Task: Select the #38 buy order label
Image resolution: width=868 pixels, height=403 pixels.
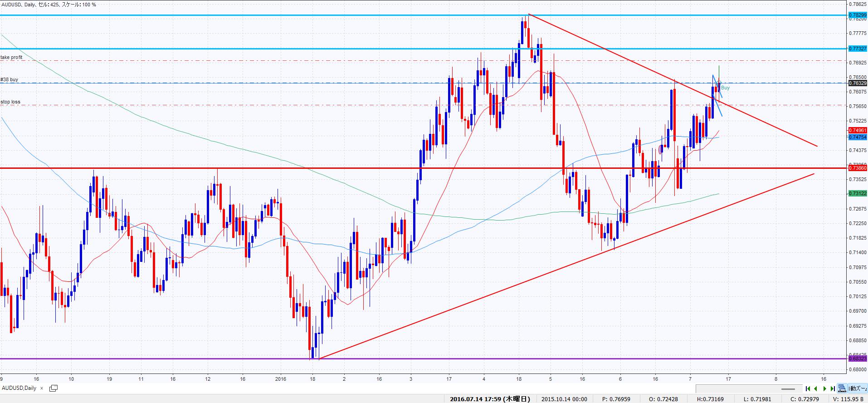Action: (x=10, y=80)
